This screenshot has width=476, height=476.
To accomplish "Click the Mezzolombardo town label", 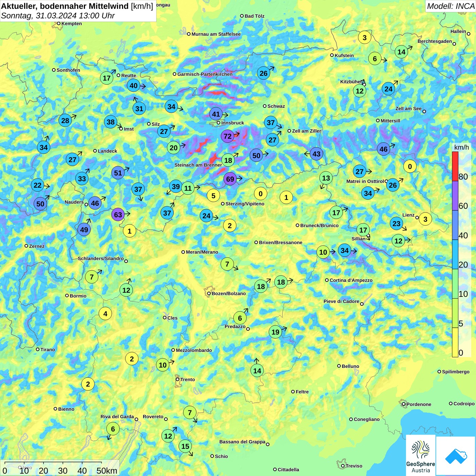I will (194, 350).
